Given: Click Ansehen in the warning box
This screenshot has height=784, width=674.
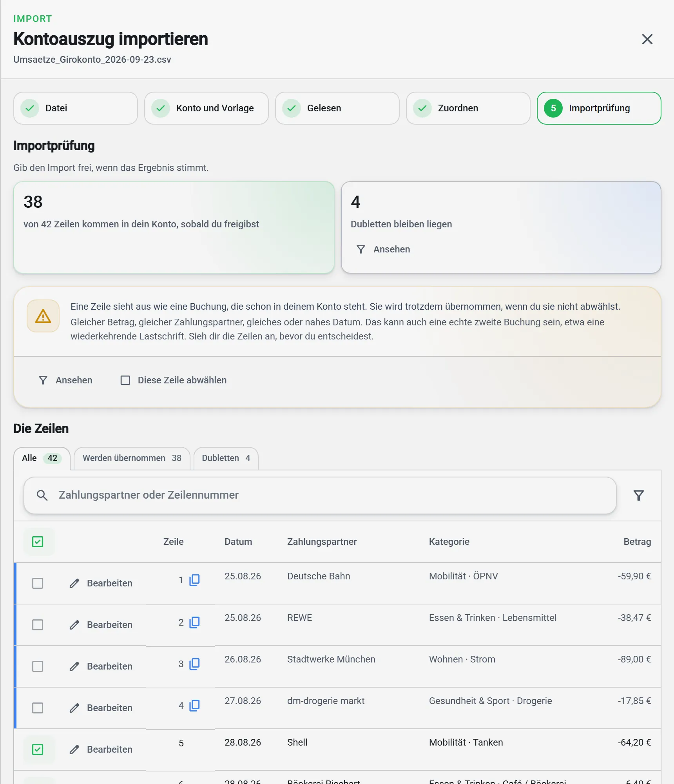Looking at the screenshot, I should tap(65, 380).
